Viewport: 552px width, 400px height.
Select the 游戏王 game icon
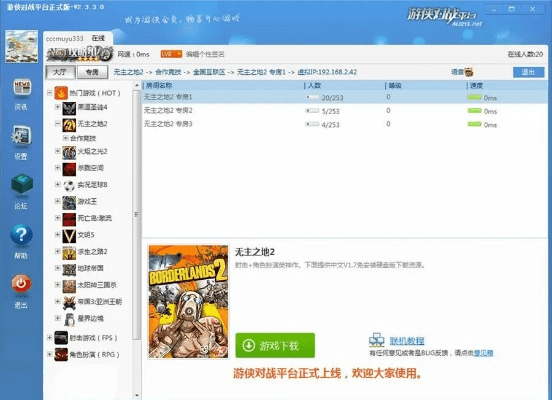click(x=69, y=203)
